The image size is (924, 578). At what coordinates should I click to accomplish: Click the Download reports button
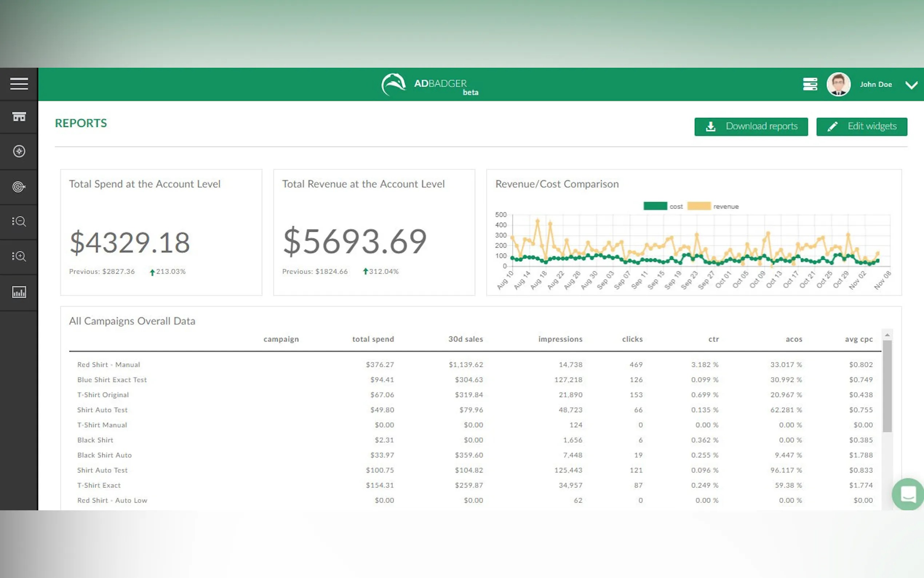click(751, 127)
